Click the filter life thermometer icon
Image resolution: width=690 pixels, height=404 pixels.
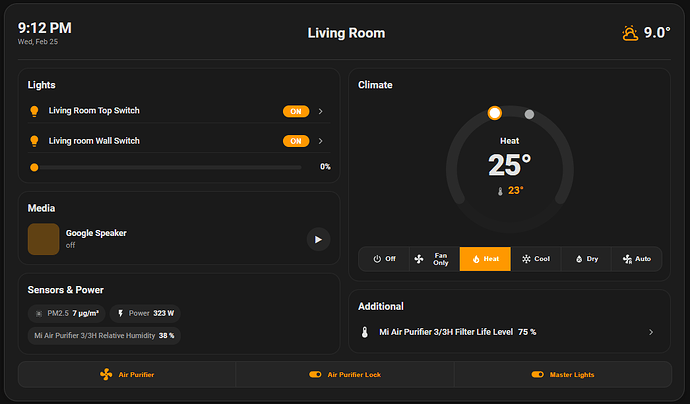click(364, 332)
